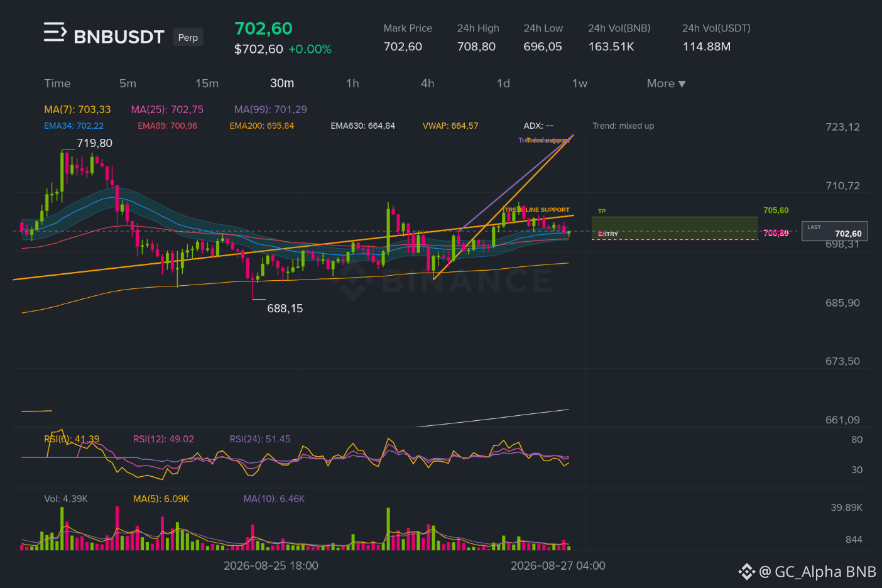The width and height of the screenshot is (882, 588).
Task: Select the RSI(24): 51.45 label
Action: click(x=260, y=439)
